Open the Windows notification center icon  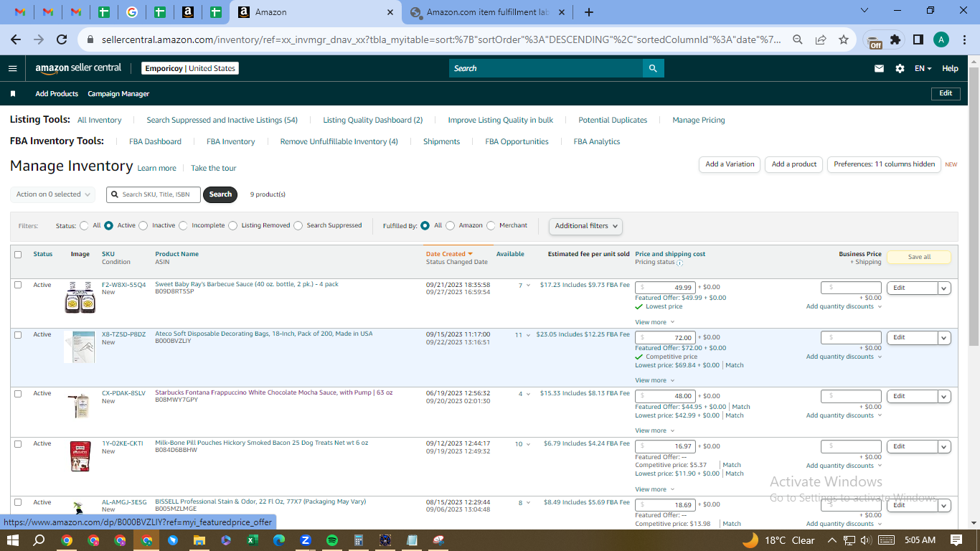point(956,540)
